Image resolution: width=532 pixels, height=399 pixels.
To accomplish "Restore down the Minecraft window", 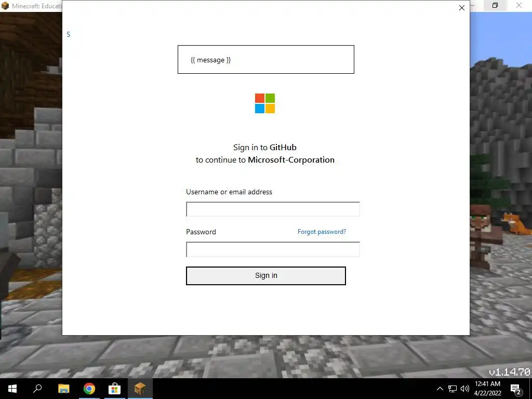I will [x=495, y=5].
